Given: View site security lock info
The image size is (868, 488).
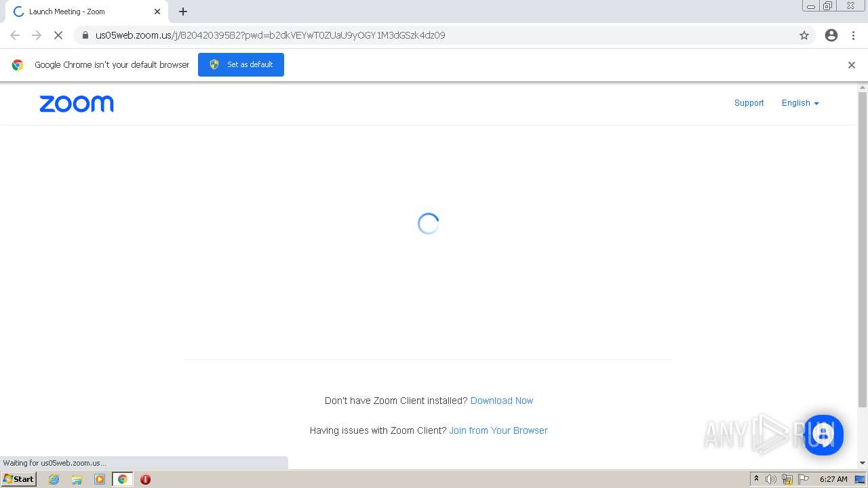Looking at the screenshot, I should (x=85, y=35).
